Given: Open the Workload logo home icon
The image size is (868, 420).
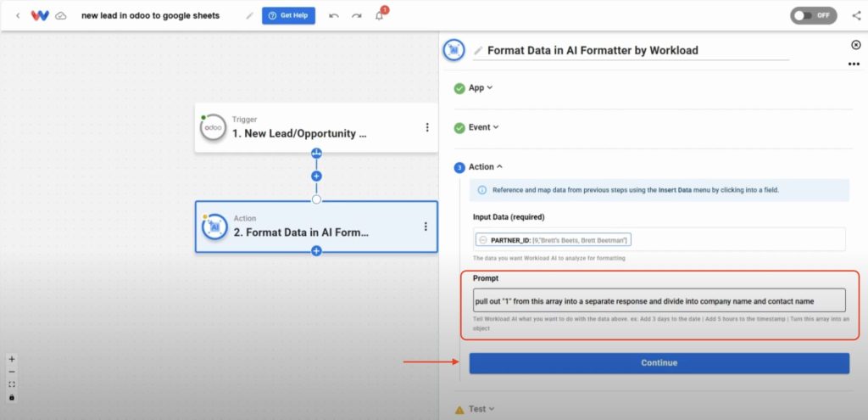Looking at the screenshot, I should pyautogui.click(x=40, y=15).
